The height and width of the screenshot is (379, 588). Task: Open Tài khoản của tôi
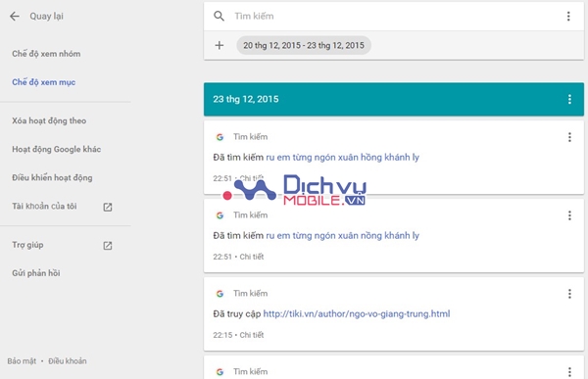pyautogui.click(x=44, y=207)
